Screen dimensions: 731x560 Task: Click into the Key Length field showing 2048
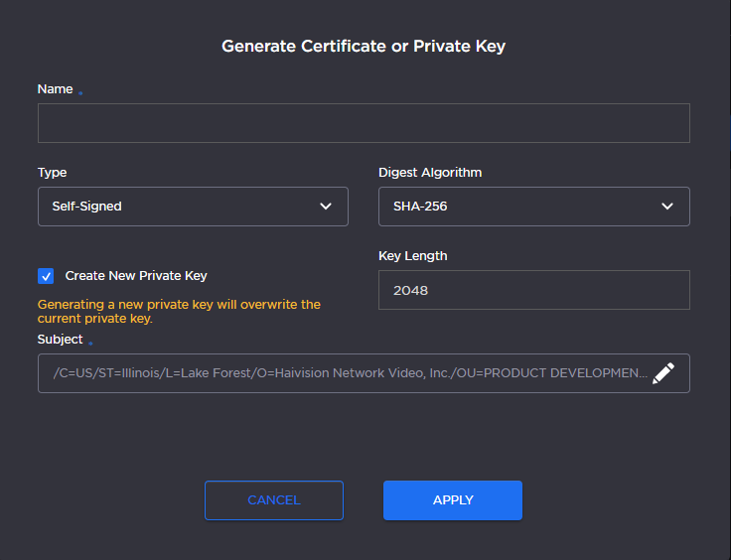533,290
